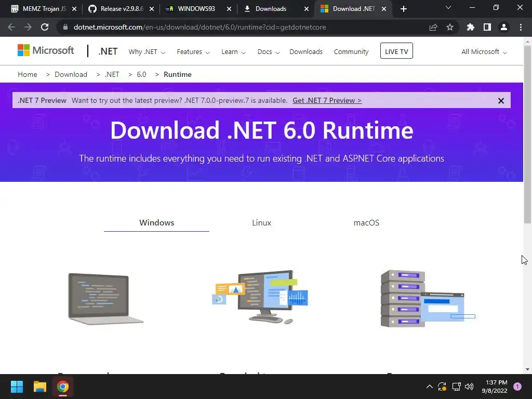
Task: Expand the Features menu
Action: [x=193, y=52]
